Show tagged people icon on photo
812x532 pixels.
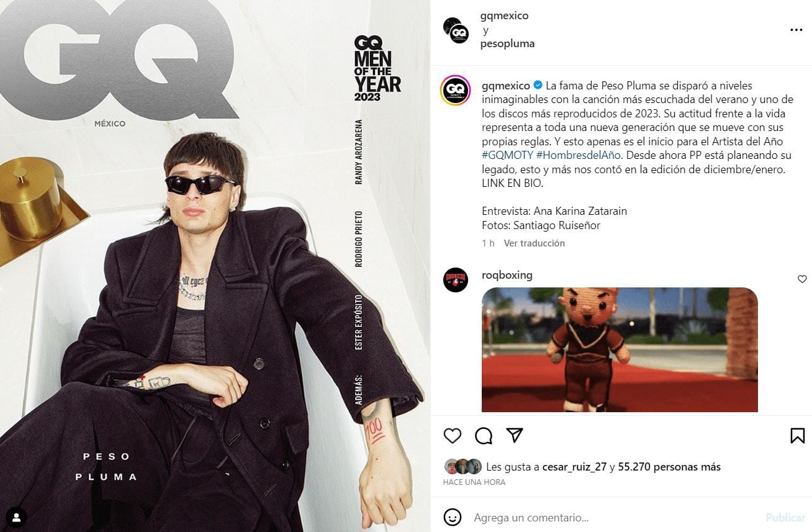point(17,516)
